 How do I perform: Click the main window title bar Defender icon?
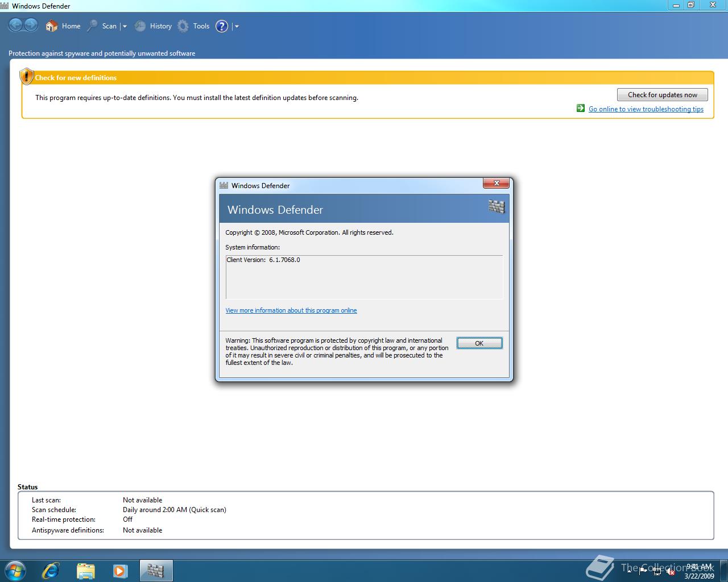(5, 6)
